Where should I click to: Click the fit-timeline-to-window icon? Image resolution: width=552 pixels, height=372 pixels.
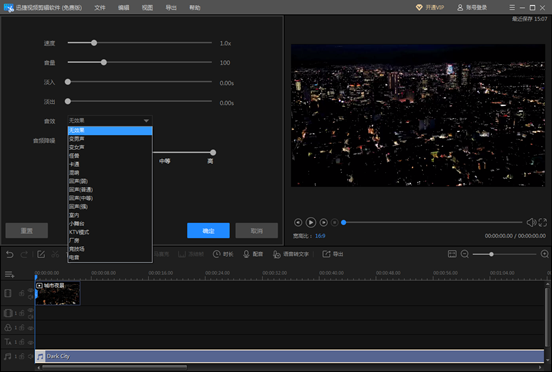point(452,254)
